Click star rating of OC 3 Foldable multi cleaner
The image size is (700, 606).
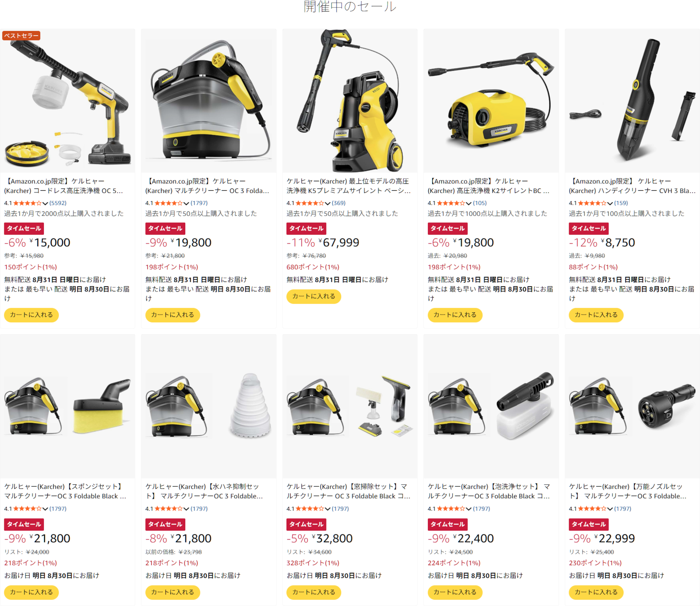168,203
